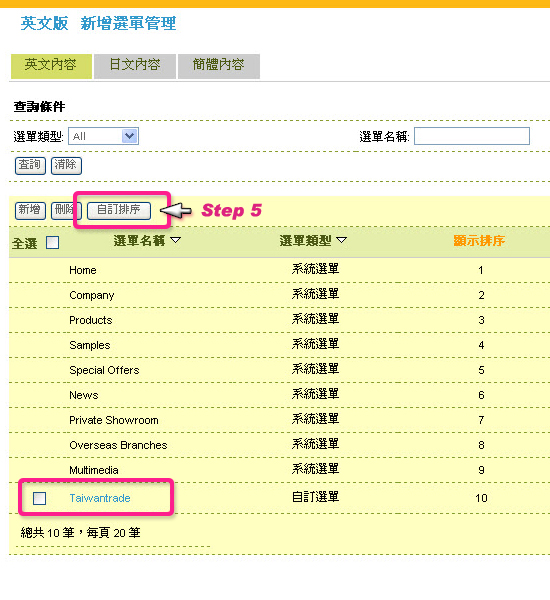The width and height of the screenshot is (550, 600).
Task: Open the Taiwantrade menu link
Action: pos(100,498)
